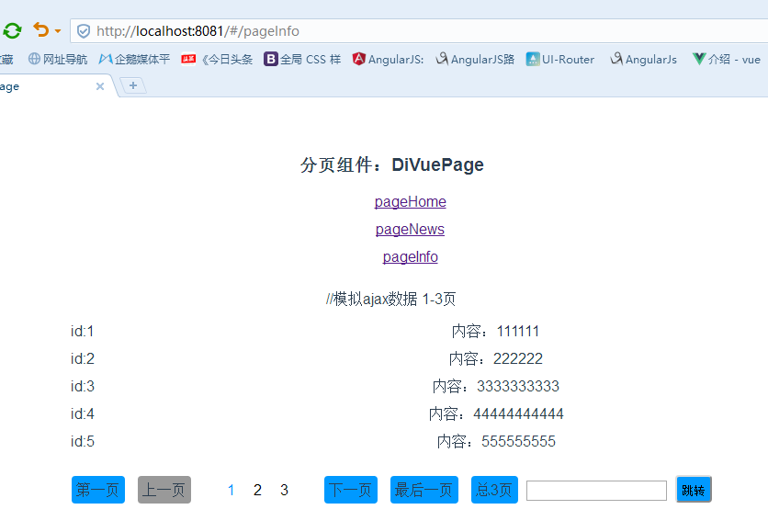Click the 跳转 jump button
The height and width of the screenshot is (532, 768).
pos(694,490)
